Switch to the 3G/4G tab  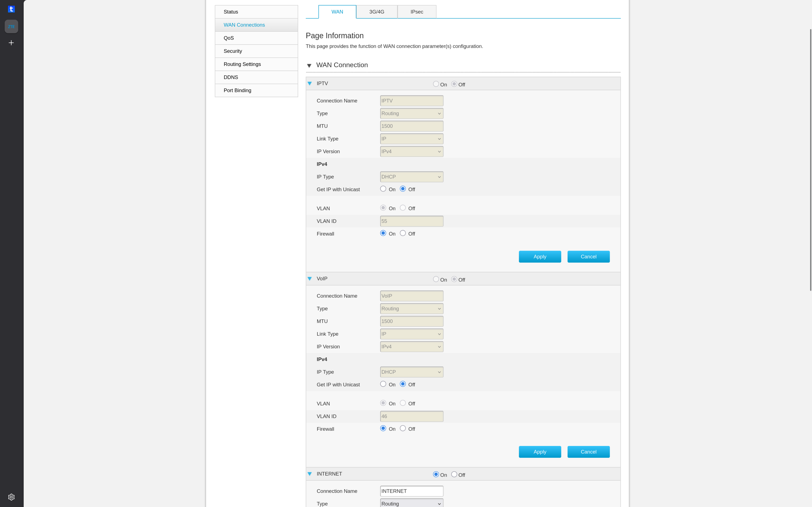click(x=377, y=12)
